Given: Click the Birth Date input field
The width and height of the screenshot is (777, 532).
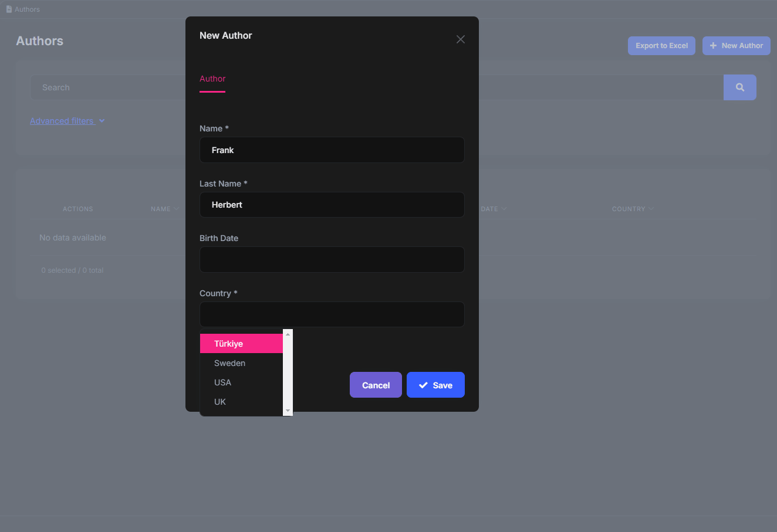Looking at the screenshot, I should click(x=332, y=259).
